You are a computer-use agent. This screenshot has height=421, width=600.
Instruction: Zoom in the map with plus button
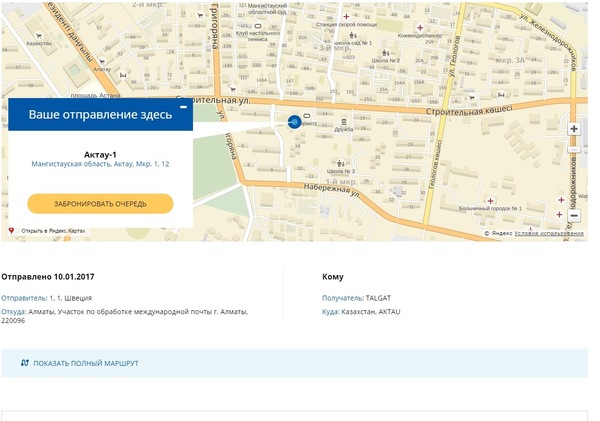click(x=574, y=129)
